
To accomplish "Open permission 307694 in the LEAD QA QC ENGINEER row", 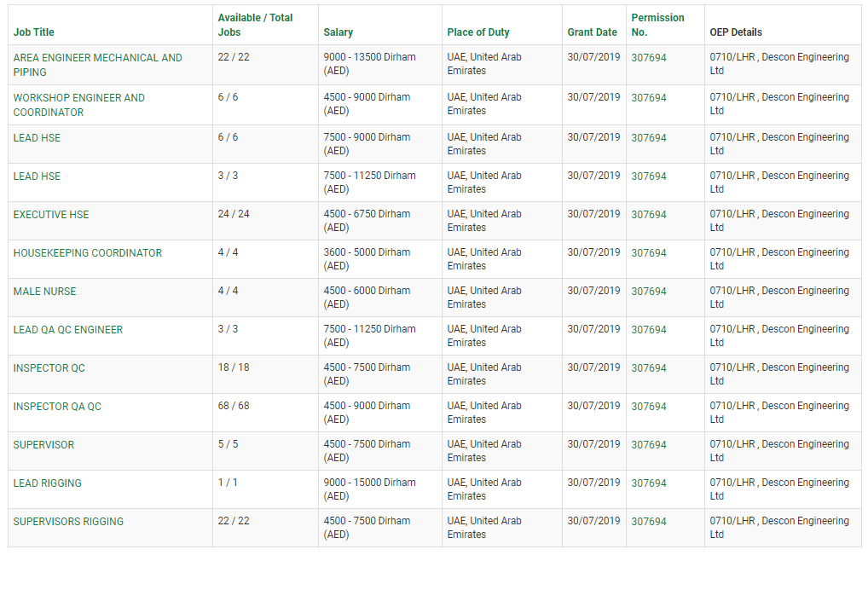I will (x=649, y=329).
